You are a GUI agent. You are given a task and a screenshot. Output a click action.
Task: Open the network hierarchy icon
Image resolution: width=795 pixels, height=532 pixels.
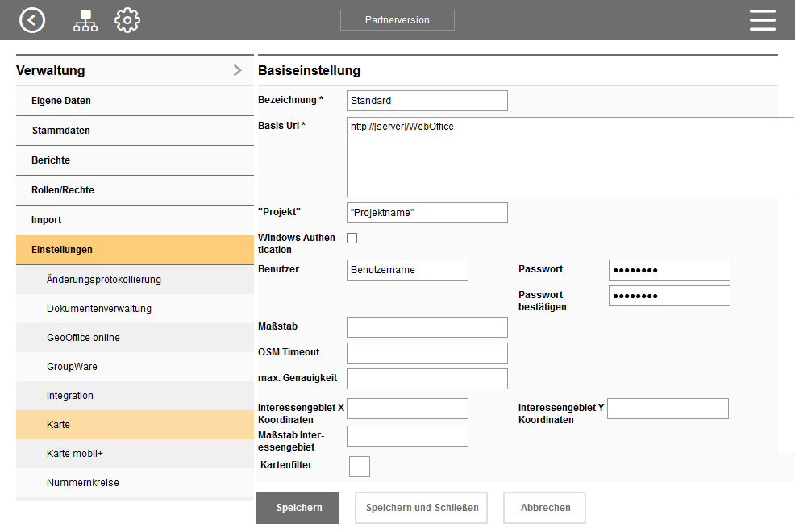[85, 20]
